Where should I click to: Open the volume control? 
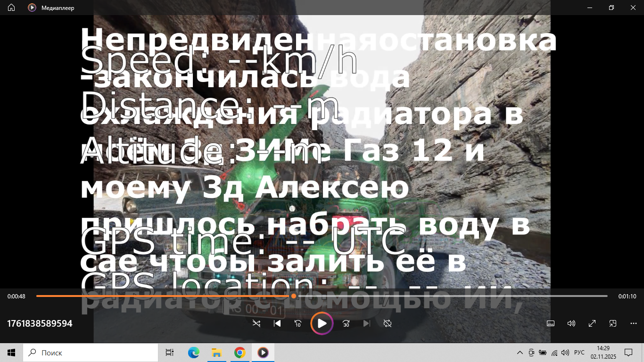571,323
